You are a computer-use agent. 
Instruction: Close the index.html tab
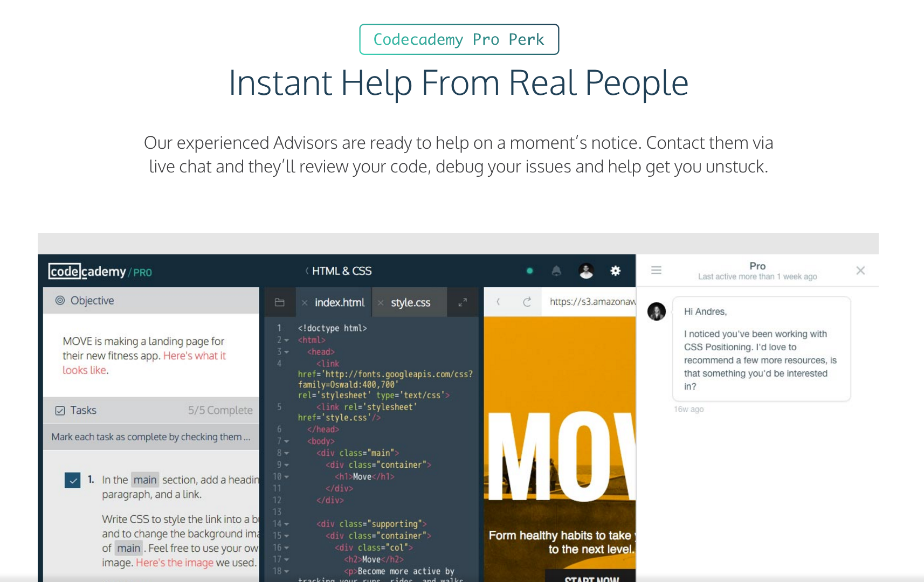305,303
